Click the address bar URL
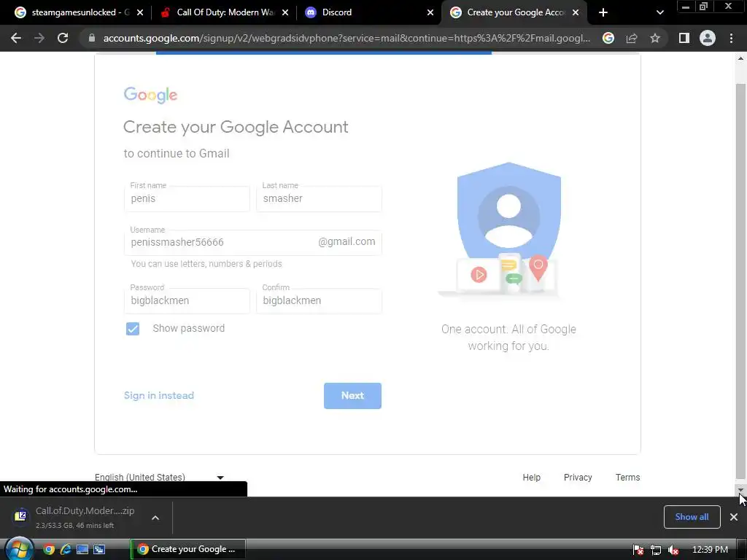The image size is (747, 560). (347, 38)
